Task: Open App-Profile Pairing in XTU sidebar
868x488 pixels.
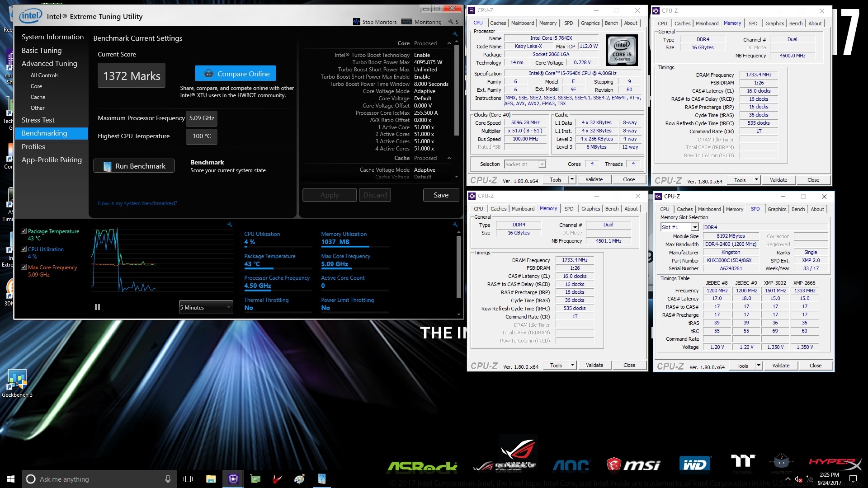Action: [52, 160]
